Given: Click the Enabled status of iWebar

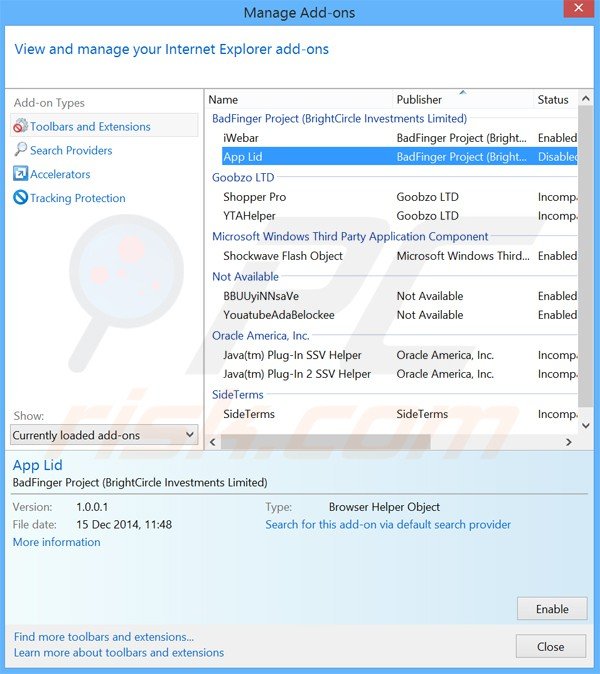Looking at the screenshot, I should click(557, 138).
